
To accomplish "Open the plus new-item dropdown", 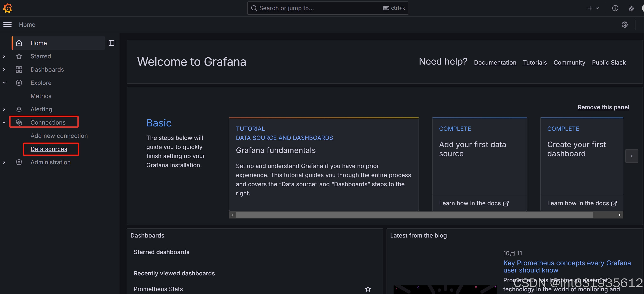I will click(593, 8).
